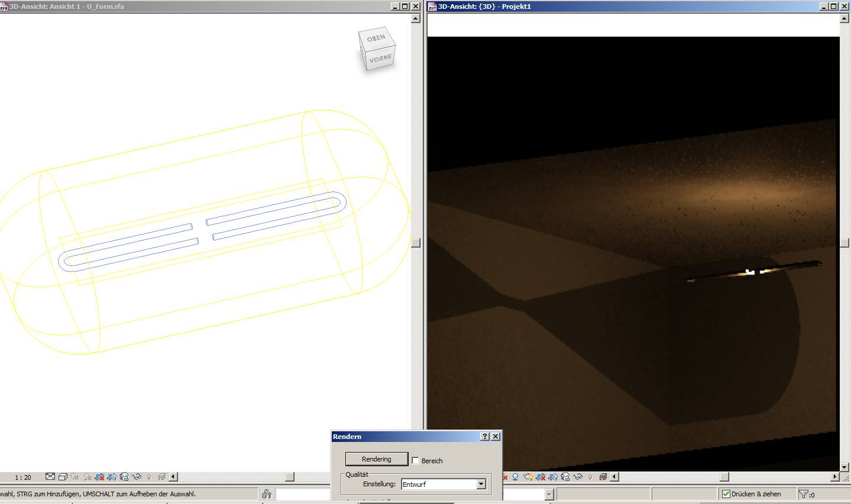Click the horizontal scroll thumb in Projekt1 view
The image size is (851, 504).
click(724, 477)
